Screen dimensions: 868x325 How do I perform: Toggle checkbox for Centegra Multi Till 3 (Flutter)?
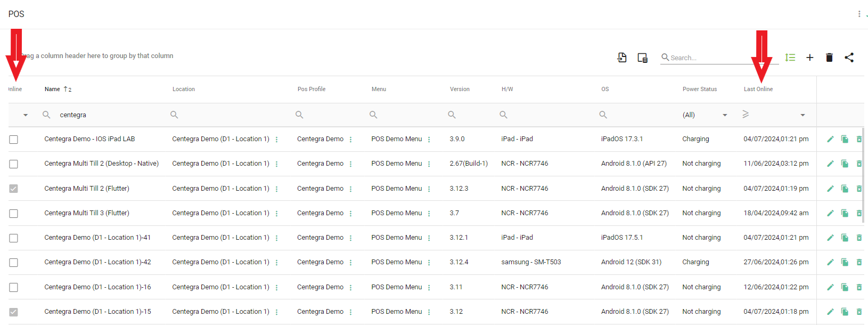[14, 214]
